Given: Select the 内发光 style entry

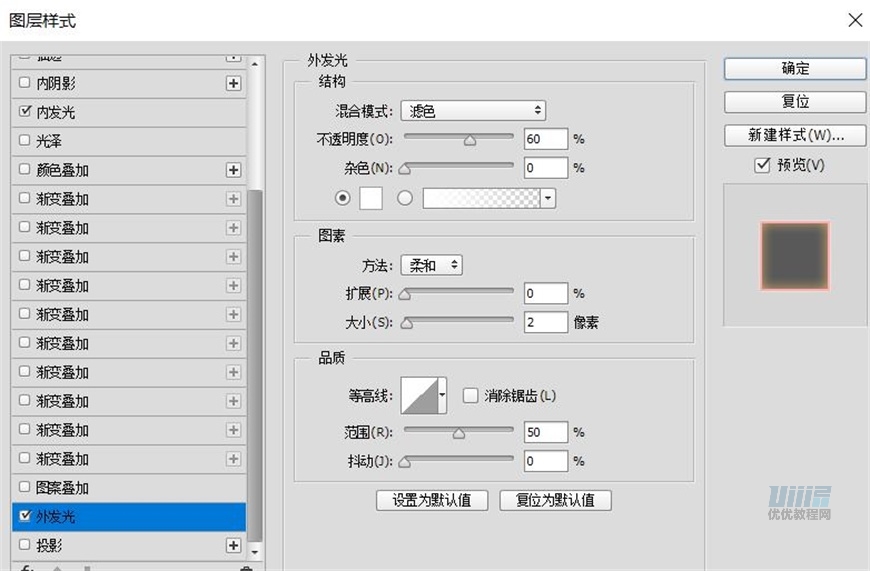Looking at the screenshot, I should 56,113.
